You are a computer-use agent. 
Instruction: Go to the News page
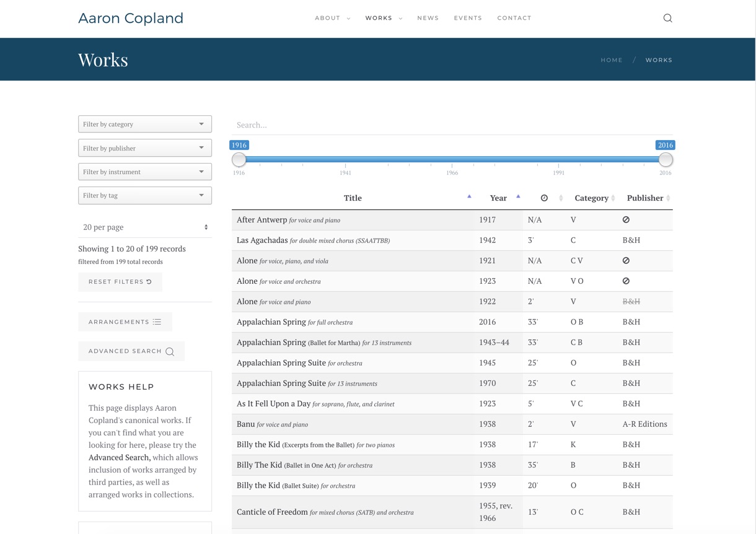[x=428, y=18]
